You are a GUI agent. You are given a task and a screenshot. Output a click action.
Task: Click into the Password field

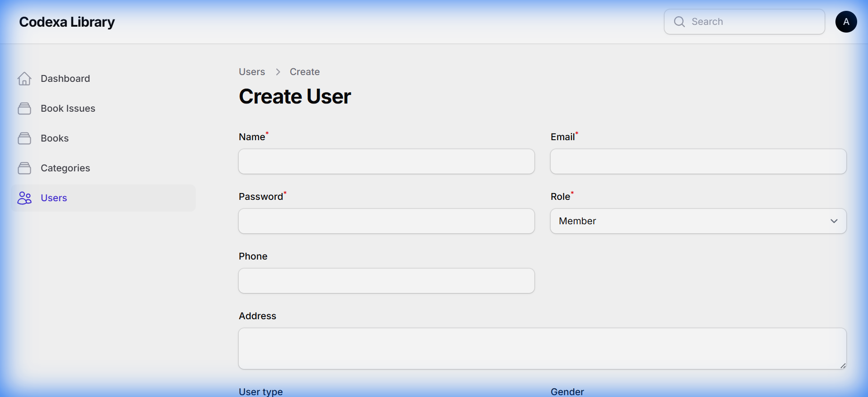pos(386,221)
